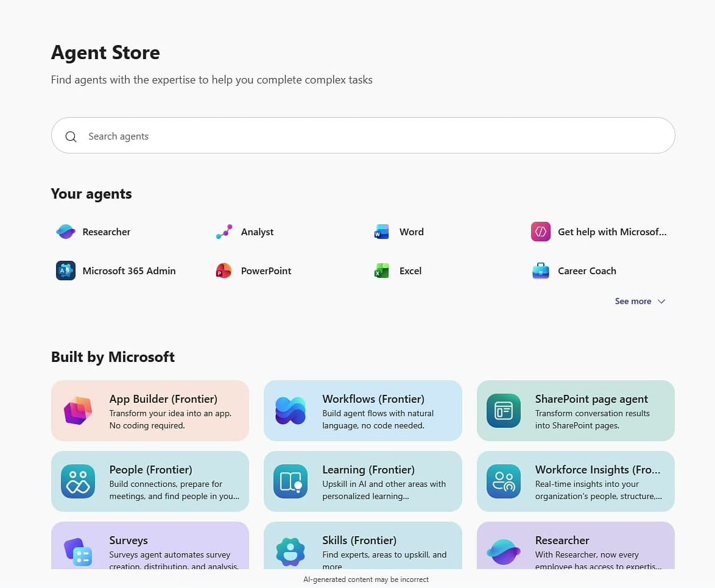Image resolution: width=715 pixels, height=588 pixels.
Task: Click the App Builder (Frontier) cube icon
Action: [77, 411]
